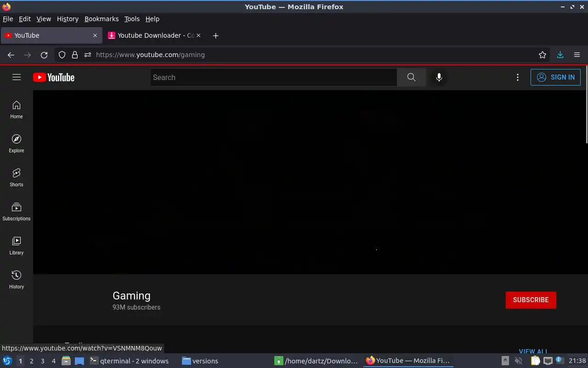Open the Help menu
The height and width of the screenshot is (368, 588).
(x=152, y=19)
